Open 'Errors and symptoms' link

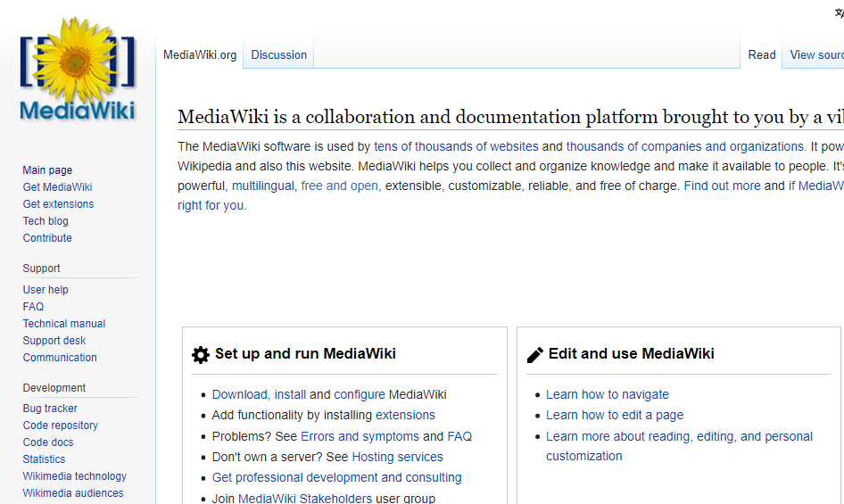[x=360, y=436]
